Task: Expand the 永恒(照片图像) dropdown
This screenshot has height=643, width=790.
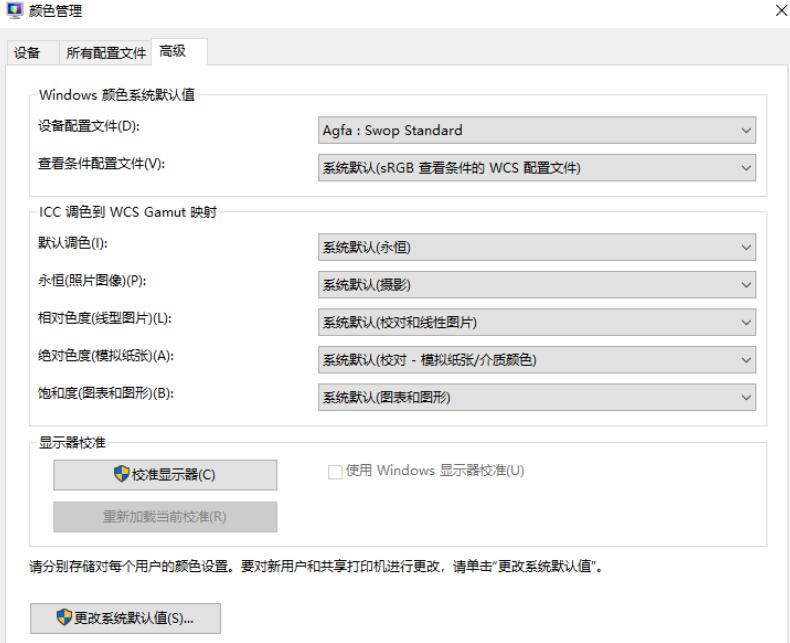Action: point(536,286)
